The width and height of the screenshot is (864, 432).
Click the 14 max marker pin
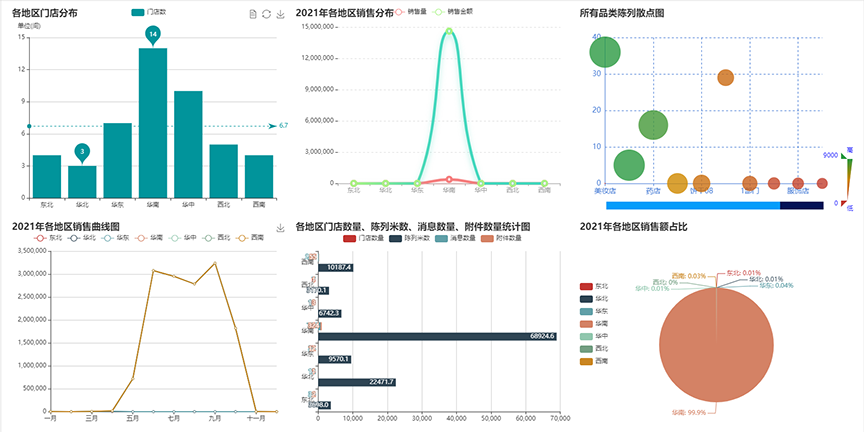152,35
